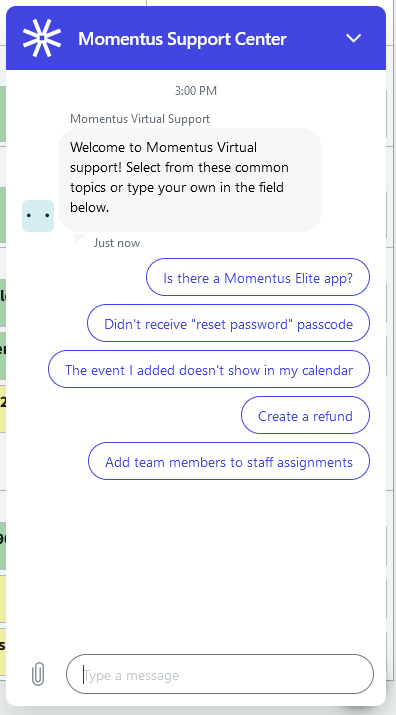Click the 3:00 PM timestamp
Viewport: 396px width, 715px height.
196,91
